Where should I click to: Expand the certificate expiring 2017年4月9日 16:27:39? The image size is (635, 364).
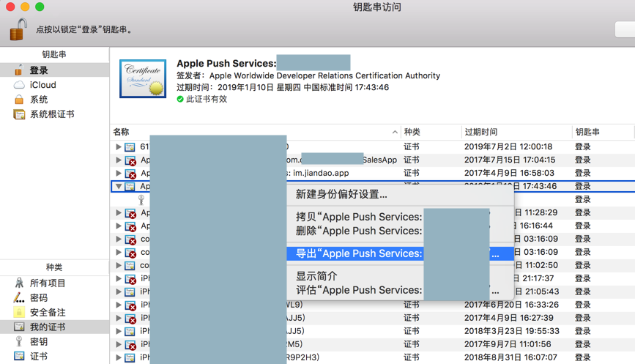(x=118, y=318)
